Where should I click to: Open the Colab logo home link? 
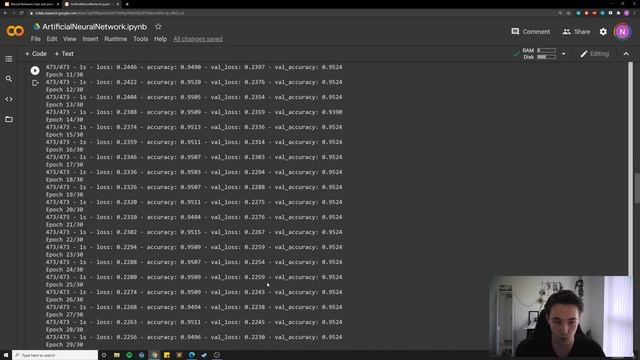click(15, 31)
